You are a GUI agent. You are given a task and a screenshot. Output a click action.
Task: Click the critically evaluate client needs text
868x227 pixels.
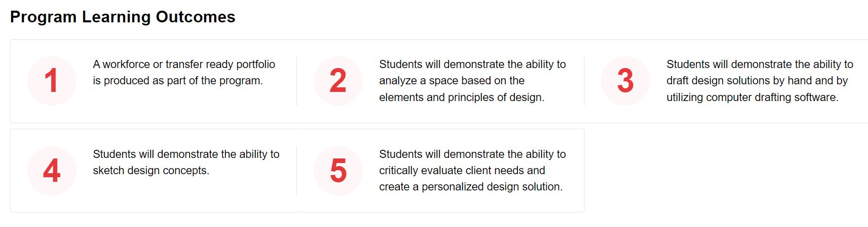click(472, 171)
